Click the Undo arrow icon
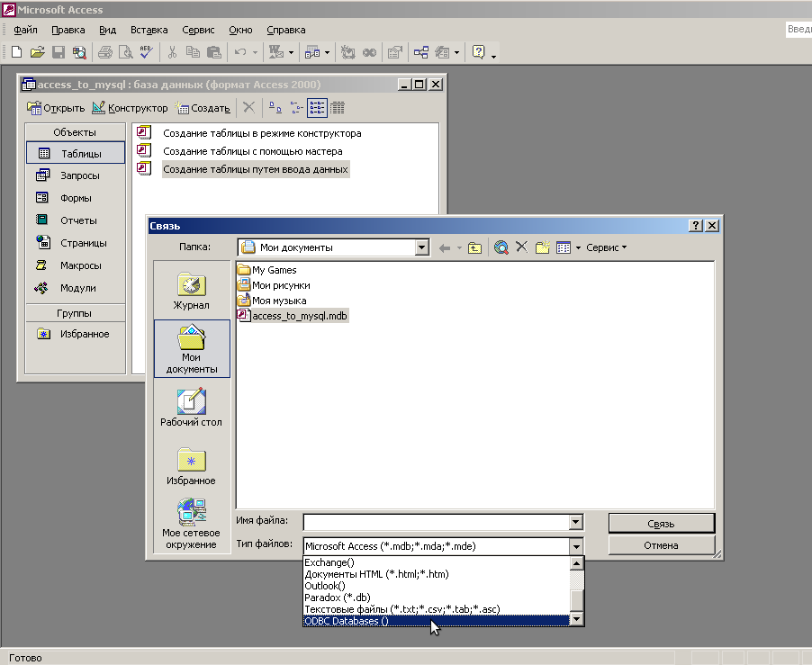The image size is (812, 665). [x=240, y=52]
